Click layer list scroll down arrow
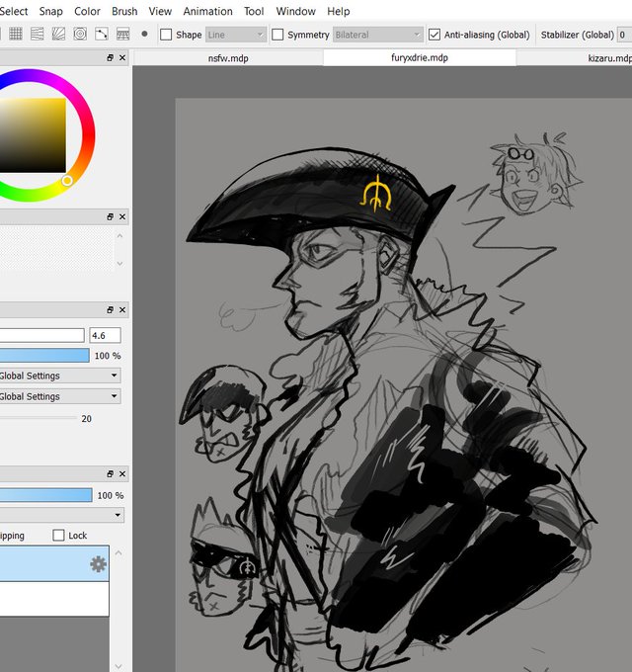Screen dimensions: 632x672 pos(119,666)
